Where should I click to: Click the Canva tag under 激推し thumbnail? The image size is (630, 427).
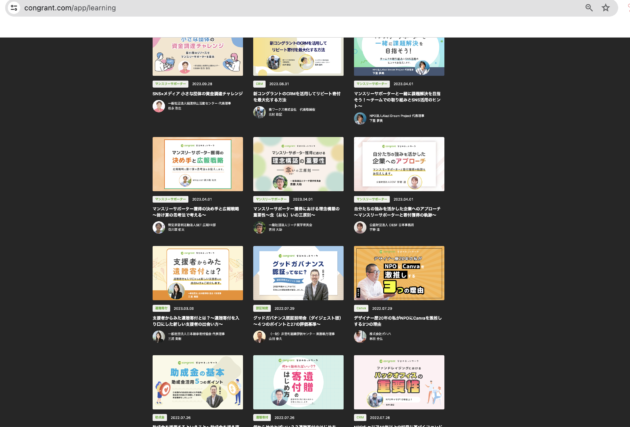[x=361, y=309]
